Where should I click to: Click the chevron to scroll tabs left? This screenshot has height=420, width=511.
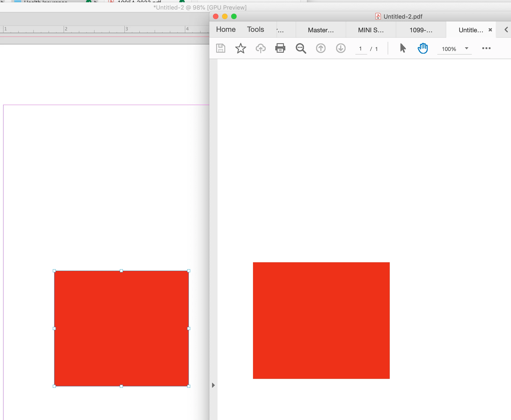tap(506, 30)
